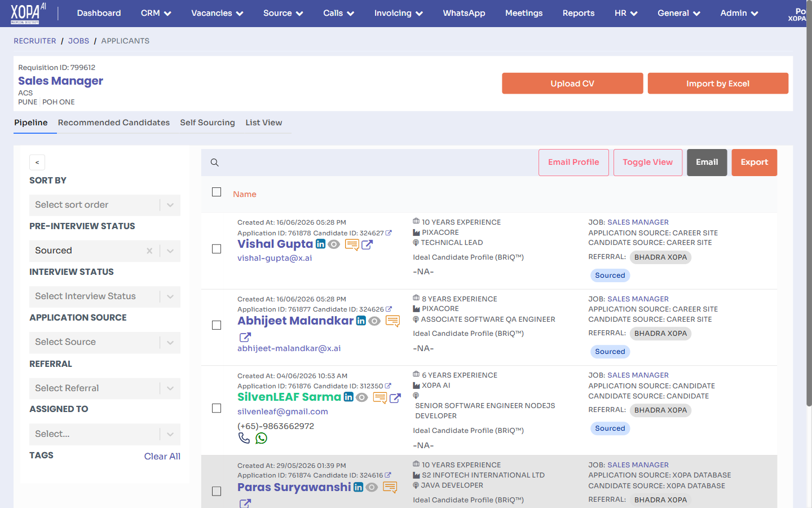Expand the CRM menu

pyautogui.click(x=156, y=13)
